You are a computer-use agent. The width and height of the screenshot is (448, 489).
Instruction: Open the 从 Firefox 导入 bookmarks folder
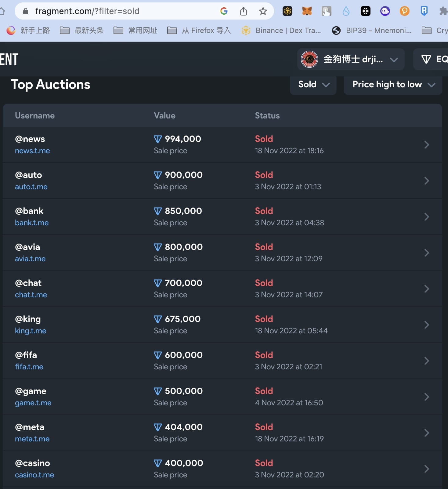[198, 30]
